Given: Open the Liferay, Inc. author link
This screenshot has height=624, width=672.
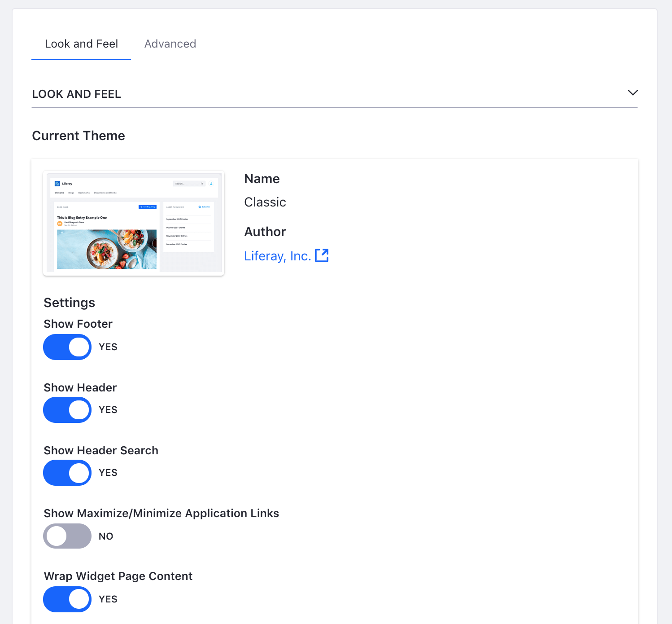Looking at the screenshot, I should pyautogui.click(x=277, y=256).
